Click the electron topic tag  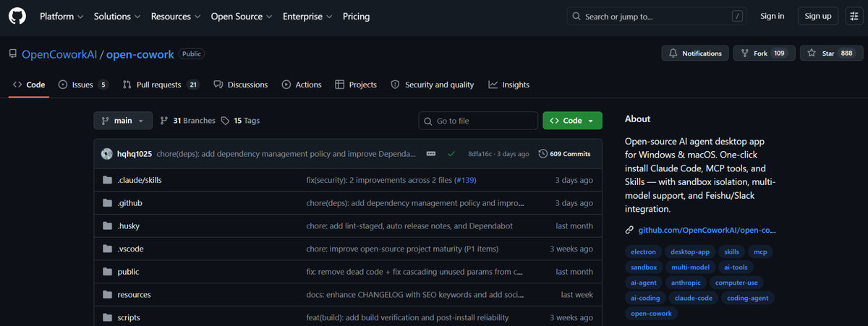pyautogui.click(x=643, y=252)
